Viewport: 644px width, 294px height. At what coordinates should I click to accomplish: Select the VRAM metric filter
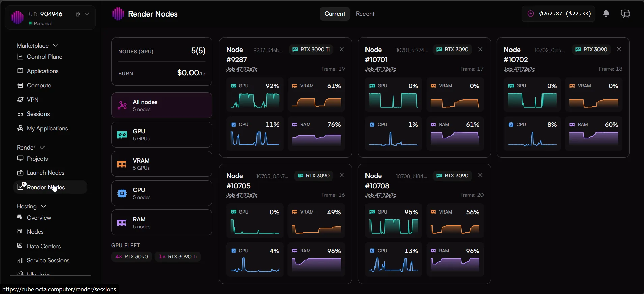[x=162, y=164]
